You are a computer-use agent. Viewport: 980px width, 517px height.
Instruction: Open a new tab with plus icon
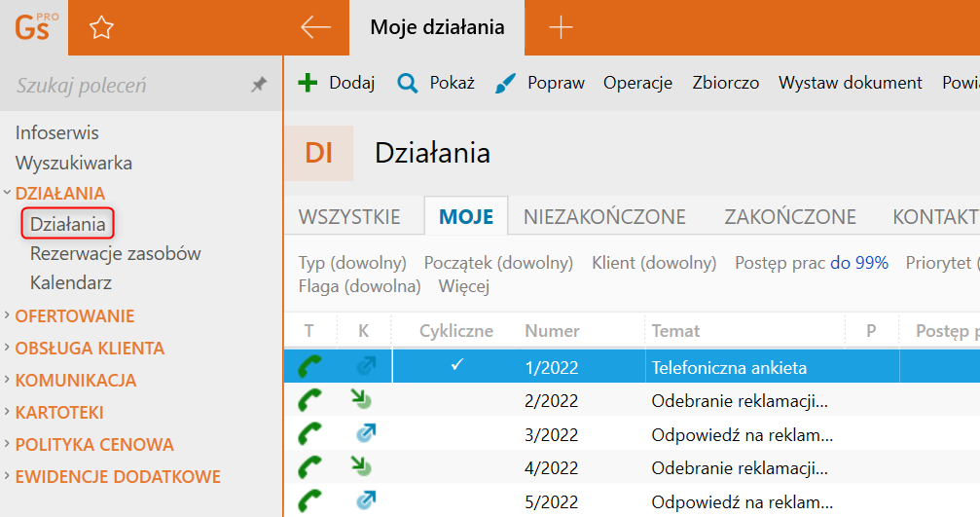(561, 27)
